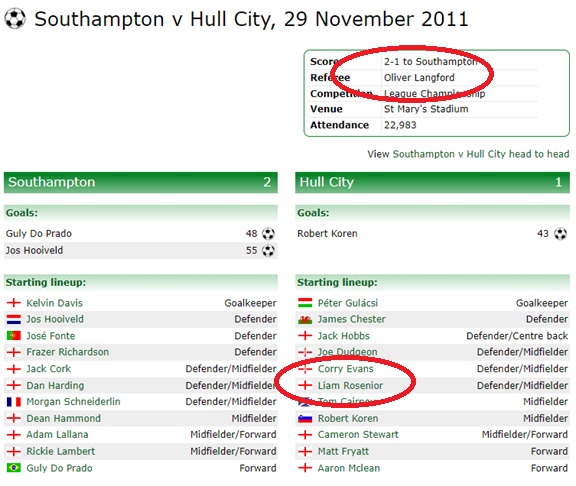Click the goal ball icon next to minute 55
The height and width of the screenshot is (486, 576).
(268, 251)
